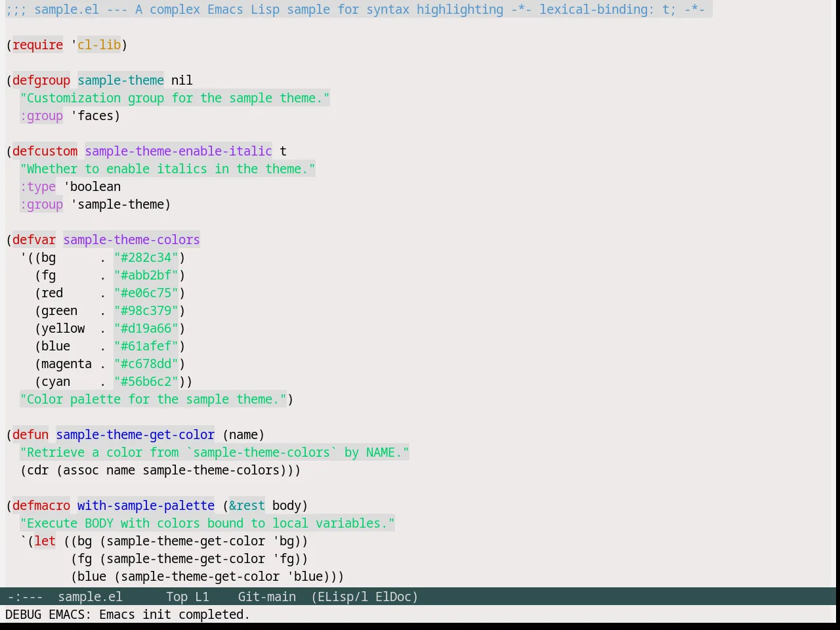
Task: Click the "#d19a66" color string
Action: click(x=146, y=328)
